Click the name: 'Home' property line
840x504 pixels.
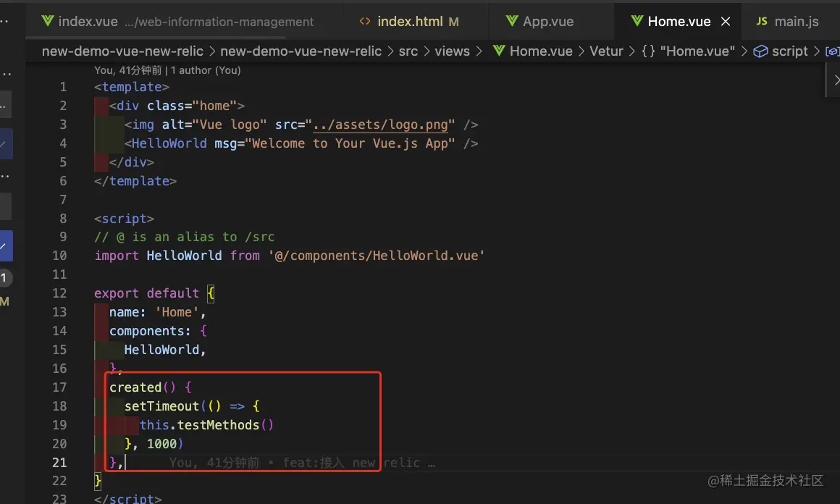click(x=158, y=311)
